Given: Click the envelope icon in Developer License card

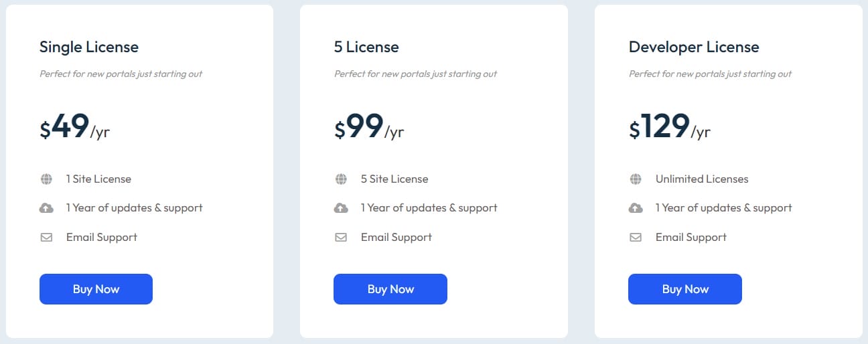Looking at the screenshot, I should (x=636, y=237).
